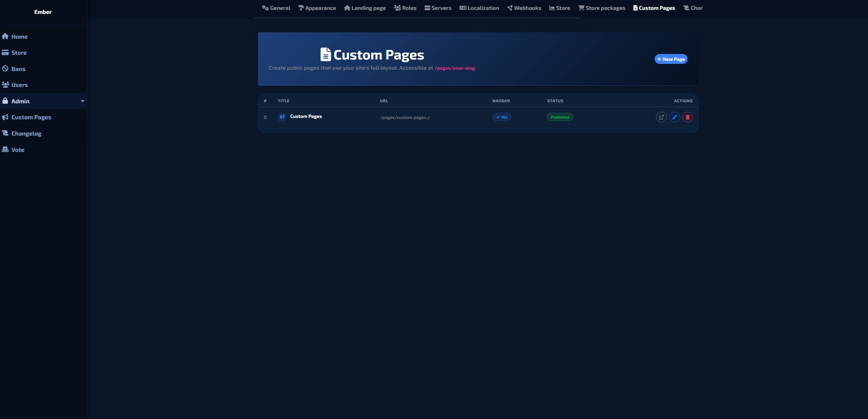Click the Home icon in sidebar
The height and width of the screenshot is (419, 868).
click(5, 36)
